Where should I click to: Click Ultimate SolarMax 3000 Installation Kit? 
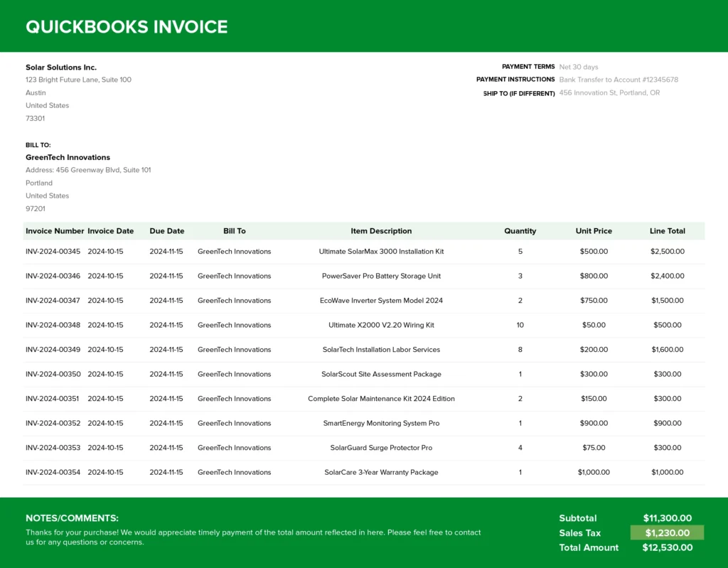point(381,251)
